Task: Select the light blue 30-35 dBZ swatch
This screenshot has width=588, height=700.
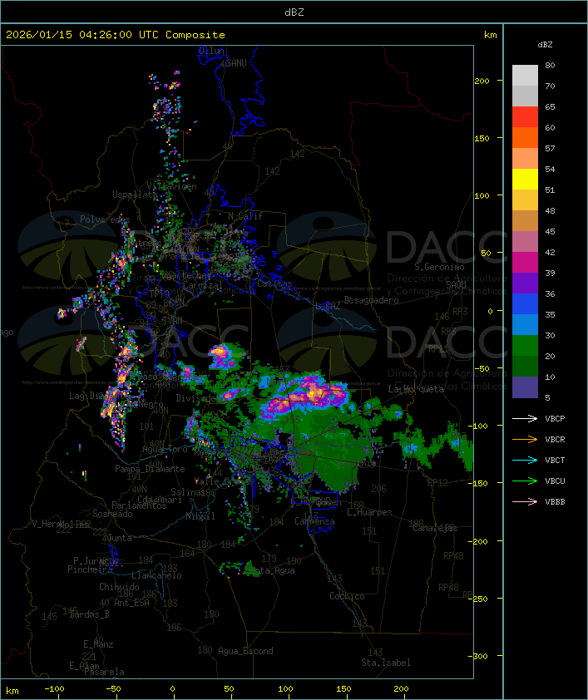Action: point(525,324)
